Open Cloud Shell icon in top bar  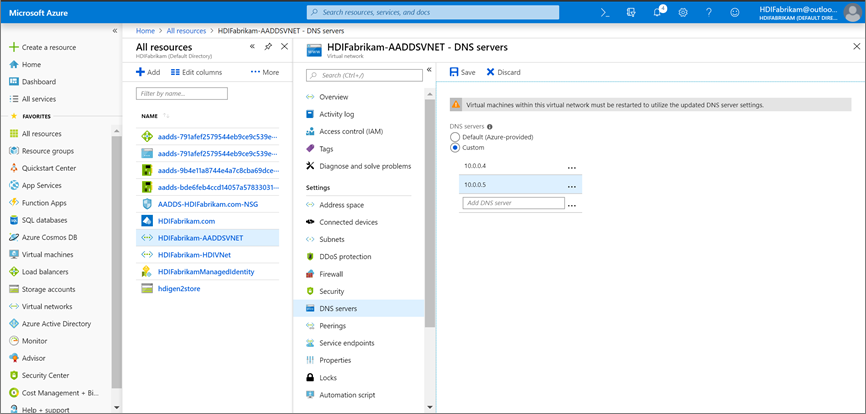605,12
